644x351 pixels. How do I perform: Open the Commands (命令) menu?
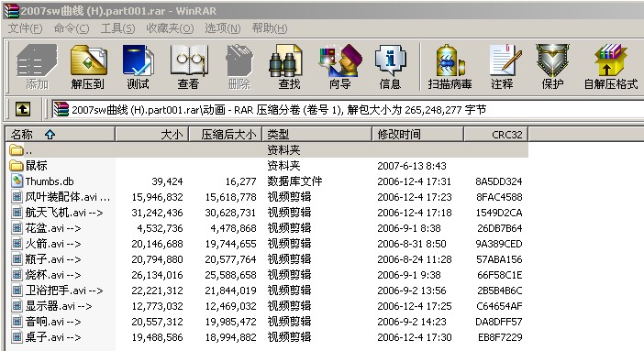(x=72, y=28)
